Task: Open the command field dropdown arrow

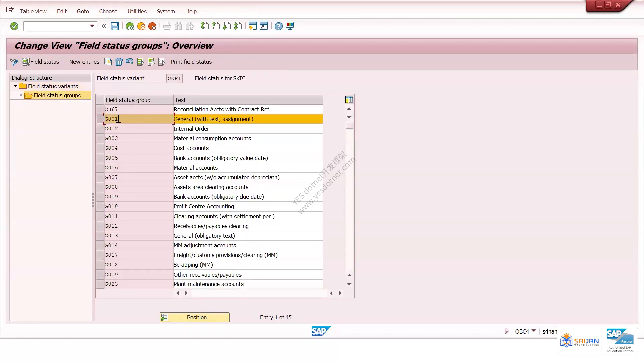Action: tap(92, 26)
